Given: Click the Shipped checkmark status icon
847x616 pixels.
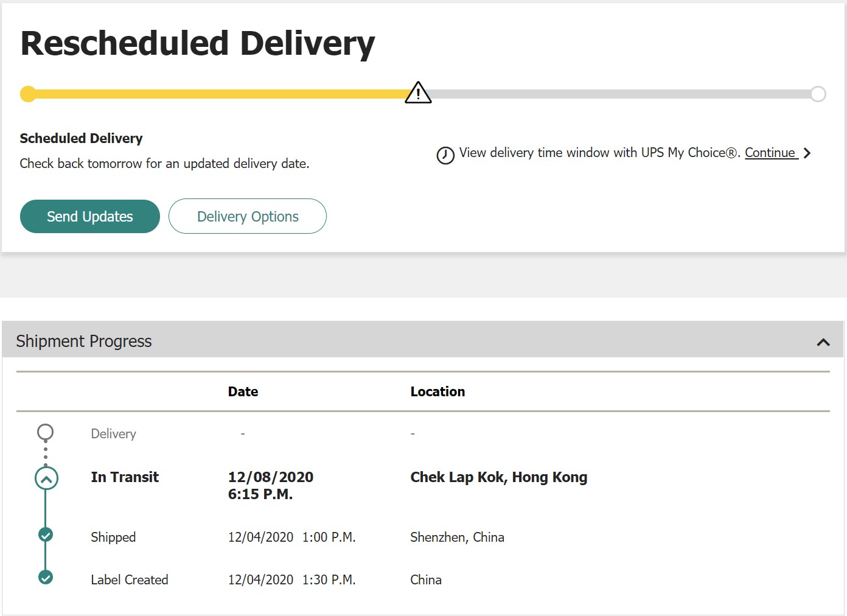Looking at the screenshot, I should point(46,535).
